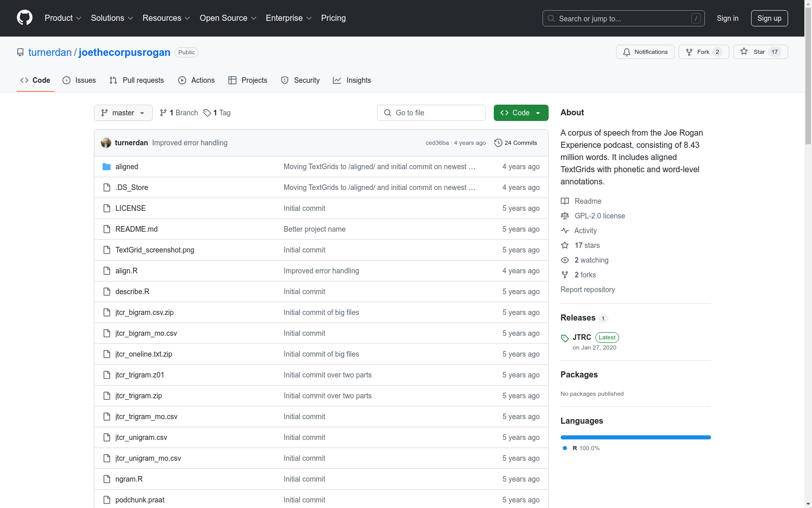
Task: Open the jtcr_trigram.z01 file
Action: tap(140, 375)
